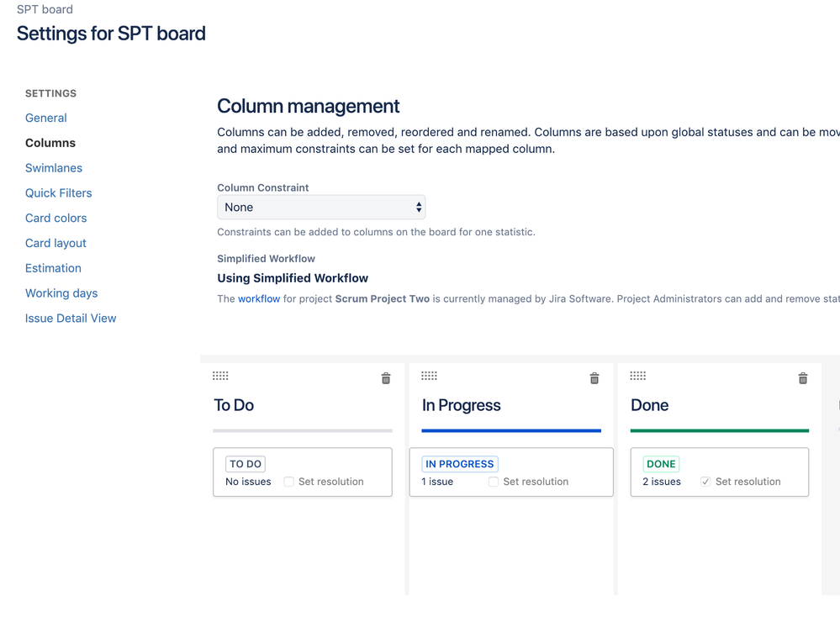This screenshot has height=622, width=840.
Task: Open Quick Filters settings
Action: (59, 192)
